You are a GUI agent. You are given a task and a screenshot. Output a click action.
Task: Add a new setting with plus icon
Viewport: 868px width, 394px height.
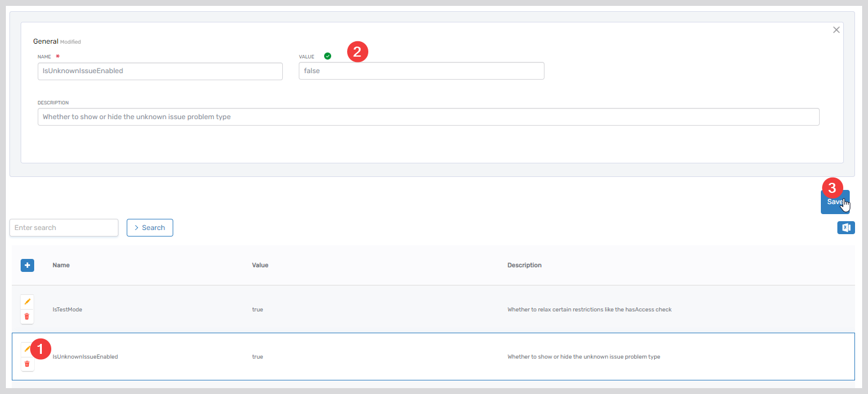coord(27,265)
